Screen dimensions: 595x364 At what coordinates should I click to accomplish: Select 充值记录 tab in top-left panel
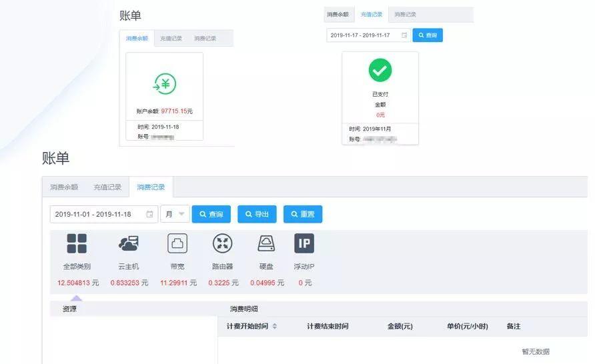point(171,39)
